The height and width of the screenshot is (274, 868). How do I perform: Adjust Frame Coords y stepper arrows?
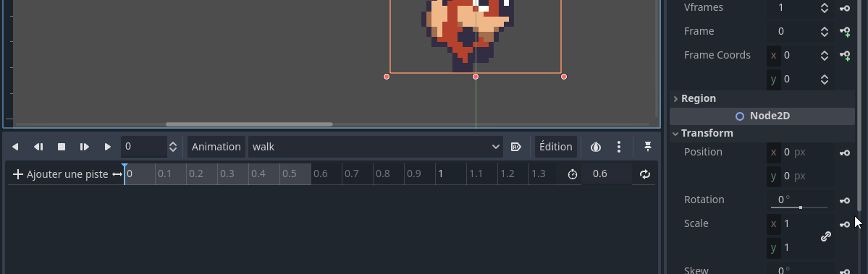pos(825,80)
